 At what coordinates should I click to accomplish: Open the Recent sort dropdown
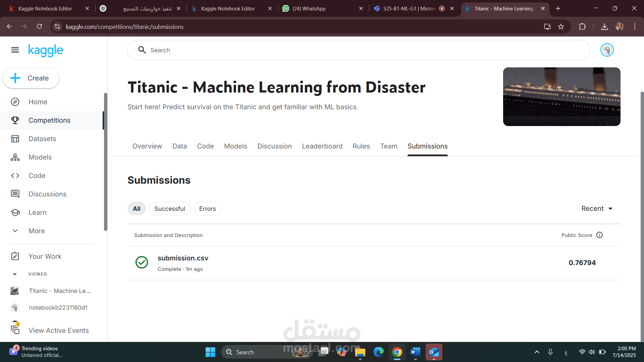pyautogui.click(x=597, y=209)
